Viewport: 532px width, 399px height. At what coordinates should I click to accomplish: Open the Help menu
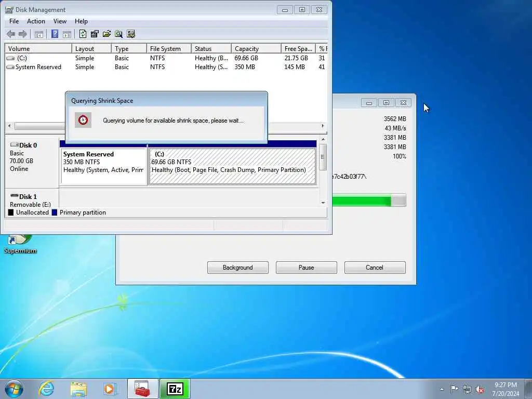click(81, 21)
